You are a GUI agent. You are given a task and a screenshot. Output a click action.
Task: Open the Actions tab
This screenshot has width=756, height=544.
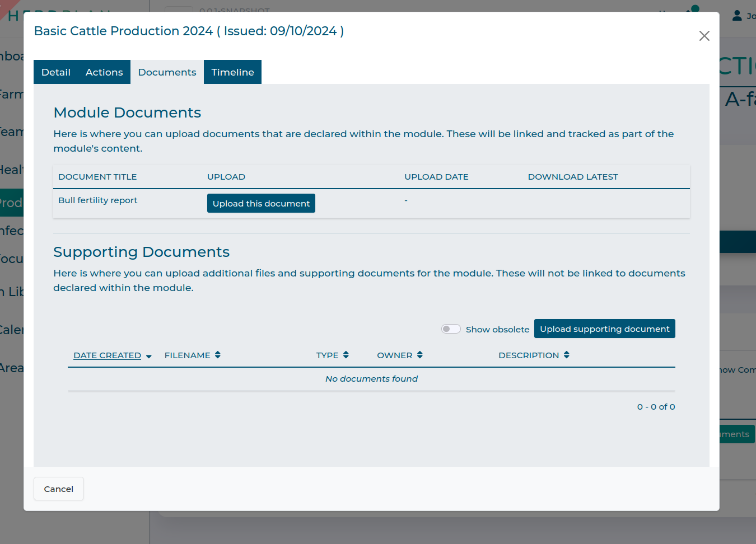tap(104, 72)
